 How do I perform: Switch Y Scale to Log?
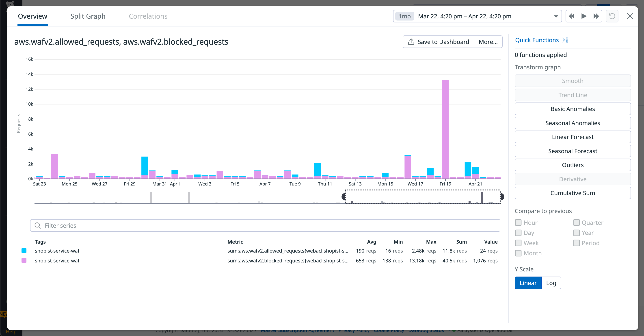pos(551,283)
